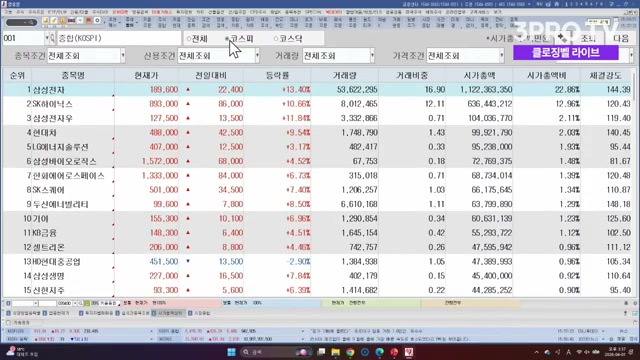This screenshot has height=360, width=640.
Task: Click the round settings toolbar icon
Action: [x=97, y=20]
